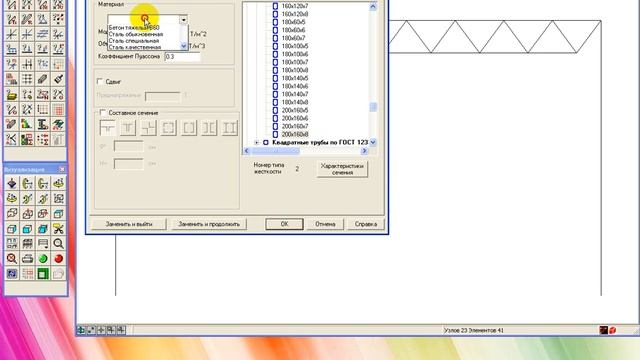Click the red crossed-out magnifier icon
Screen dimensions: 640x360
[x=12, y=258]
